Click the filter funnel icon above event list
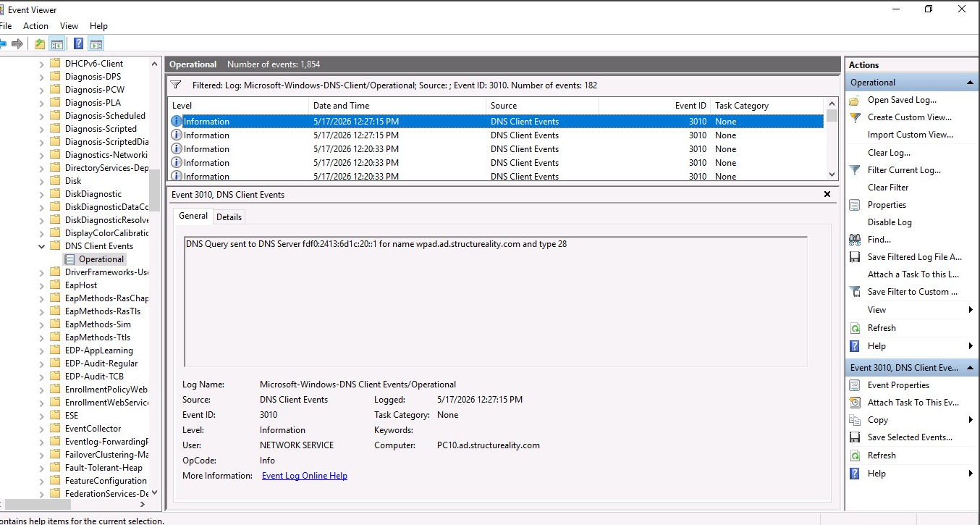 tap(175, 85)
